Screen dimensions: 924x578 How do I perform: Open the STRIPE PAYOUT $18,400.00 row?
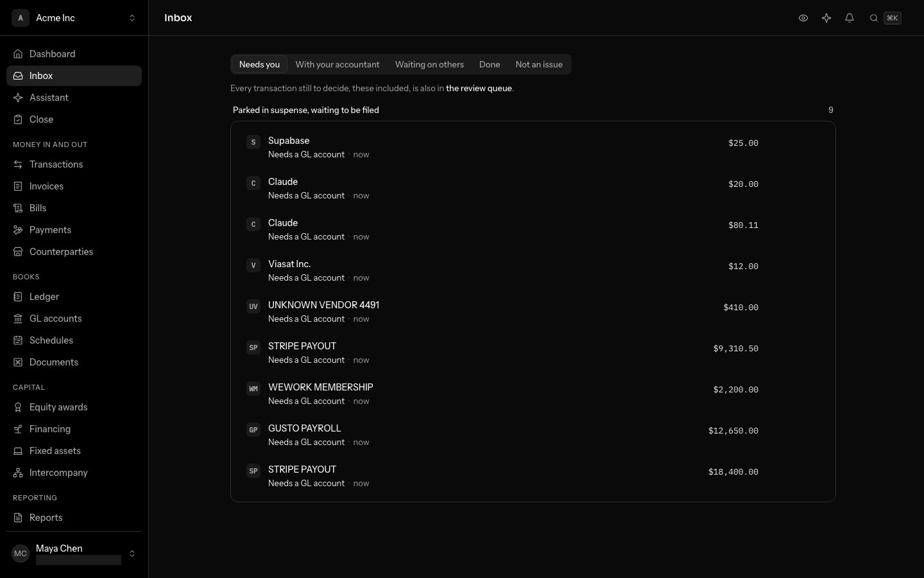pyautogui.click(x=533, y=476)
